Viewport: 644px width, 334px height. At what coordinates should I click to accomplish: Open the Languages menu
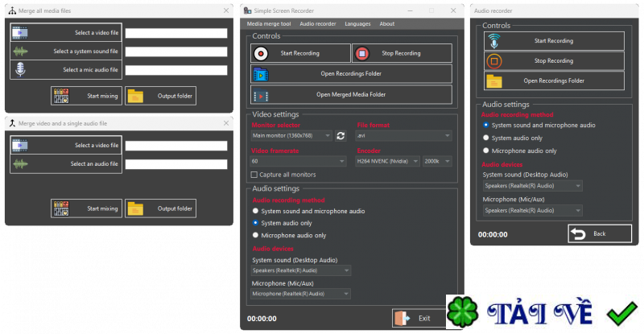point(357,24)
